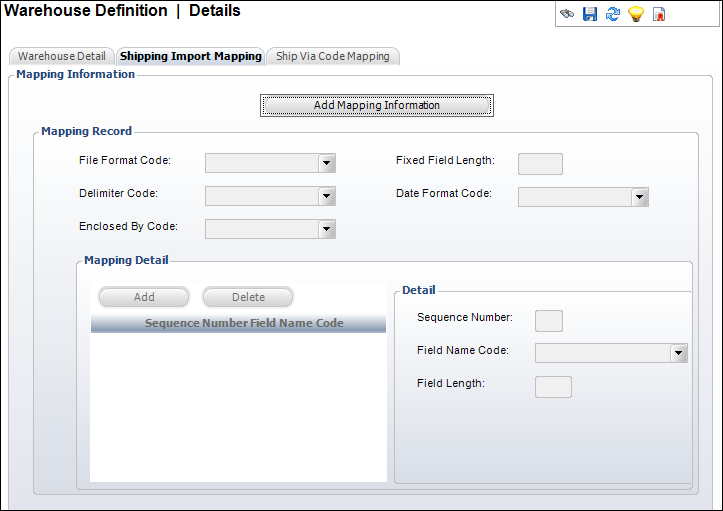The height and width of the screenshot is (511, 723).
Task: Focus the Sequence Number input field
Action: tap(549, 321)
